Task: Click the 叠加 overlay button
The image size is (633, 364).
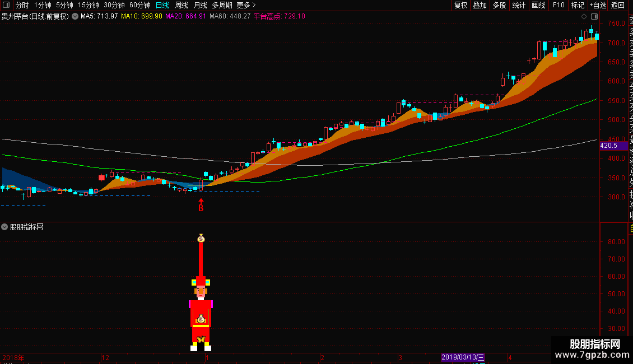Action: (x=480, y=5)
